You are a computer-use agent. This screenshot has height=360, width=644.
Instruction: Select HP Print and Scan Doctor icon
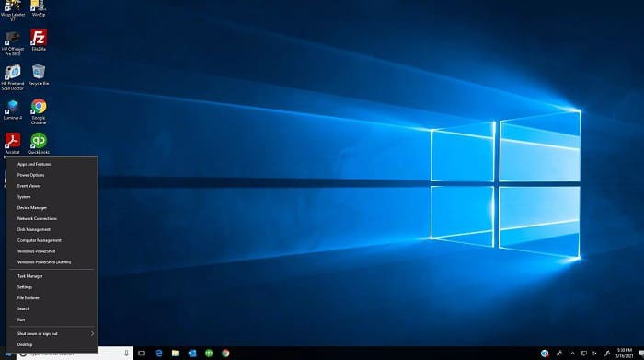point(13,77)
